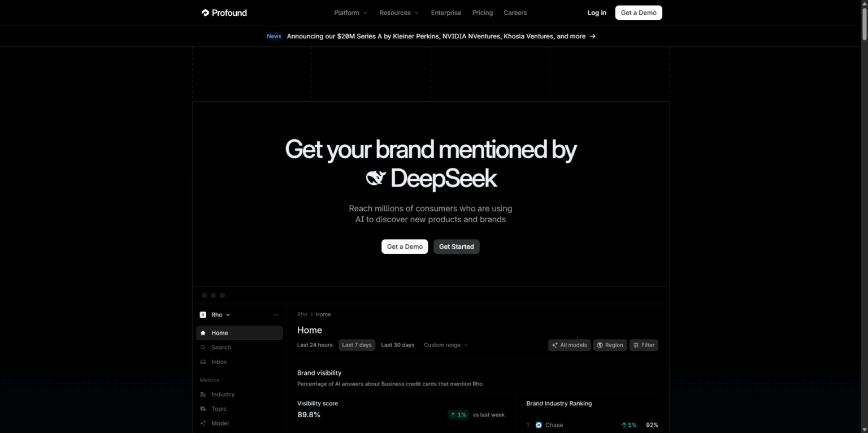Enable the Last 30 days time range
Screen dimensions: 868x433
[397, 345]
